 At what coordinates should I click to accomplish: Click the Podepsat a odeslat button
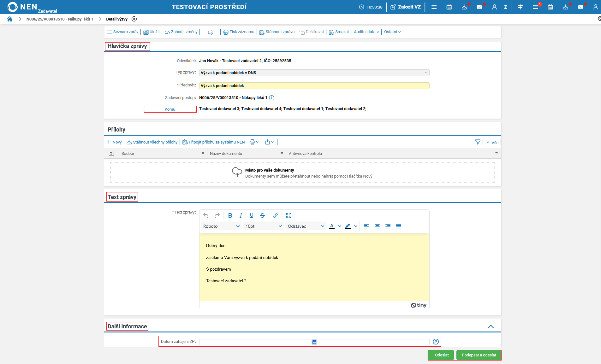coord(479,355)
